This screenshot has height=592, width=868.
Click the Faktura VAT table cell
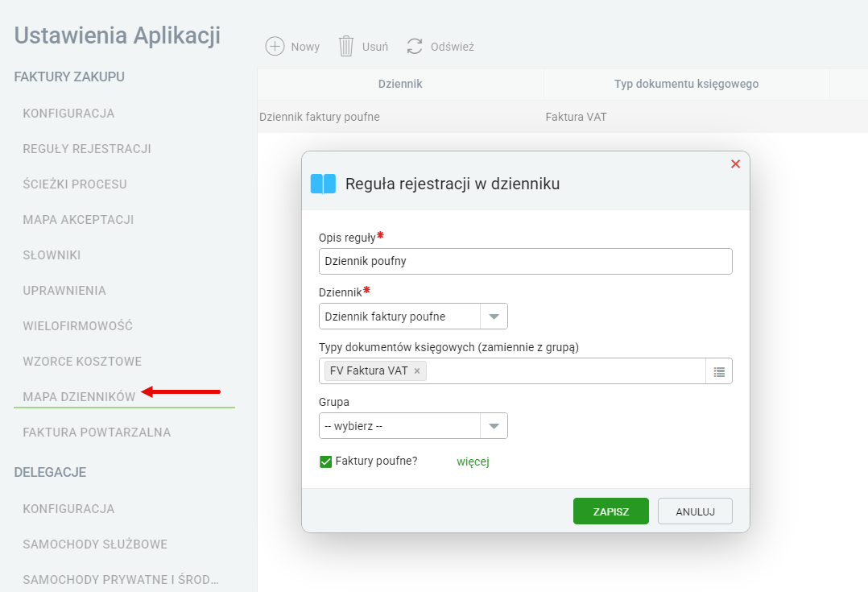point(577,118)
